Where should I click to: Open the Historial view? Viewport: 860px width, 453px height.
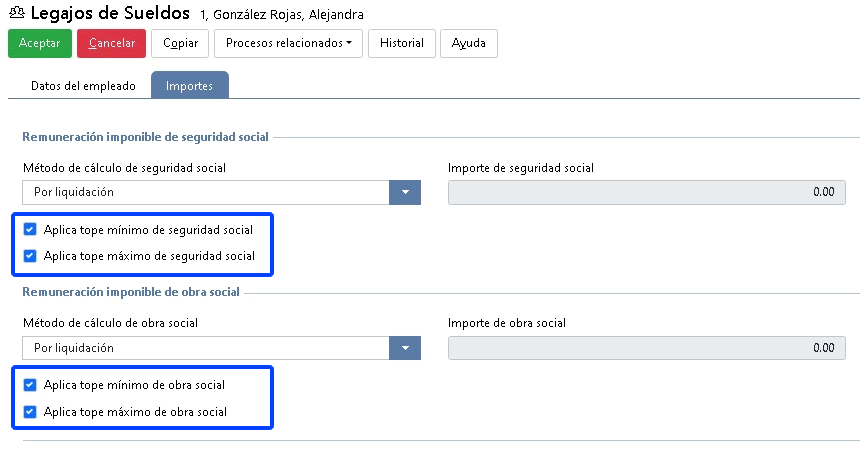pos(401,43)
